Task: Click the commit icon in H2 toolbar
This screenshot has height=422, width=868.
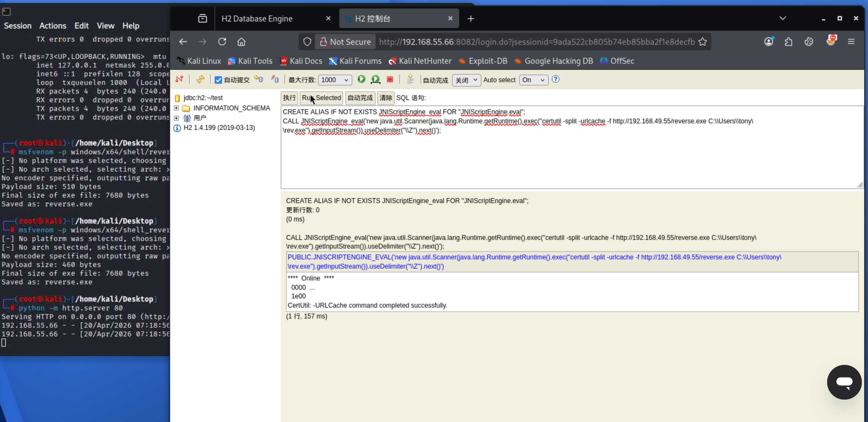Action: pyautogui.click(x=275, y=79)
